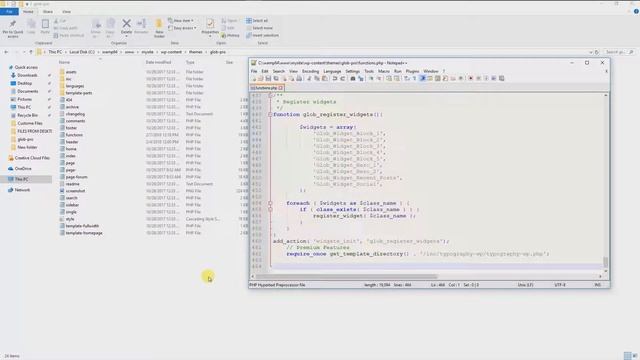This screenshot has height=360, width=640.
Task: Click the Cut icon in Notepad++ toolbar
Action: pyautogui.click(x=309, y=78)
